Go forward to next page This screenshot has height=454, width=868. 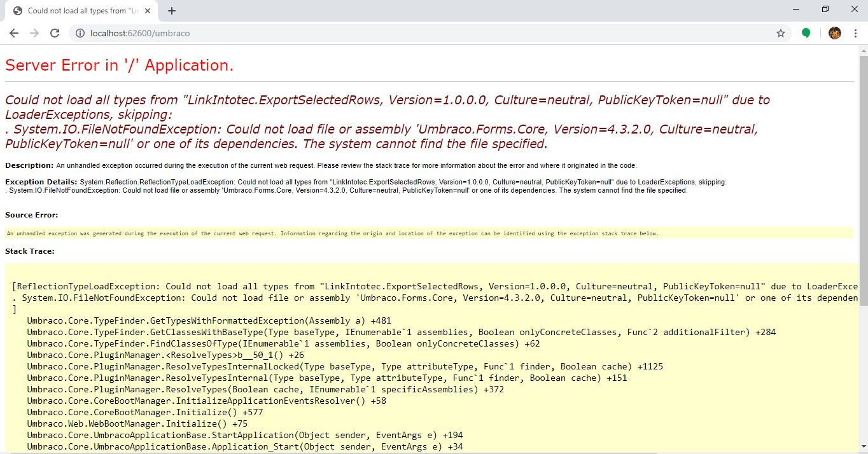pos(34,33)
